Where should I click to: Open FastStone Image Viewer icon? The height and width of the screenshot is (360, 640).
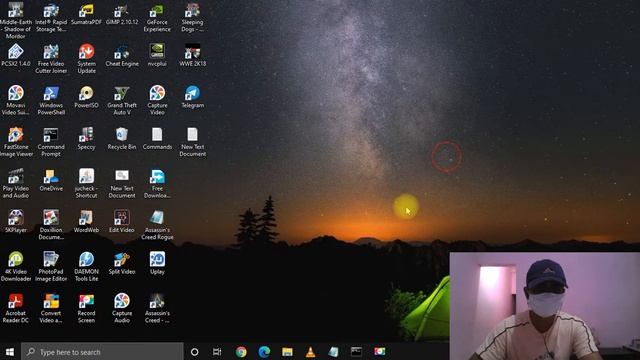pyautogui.click(x=16, y=142)
